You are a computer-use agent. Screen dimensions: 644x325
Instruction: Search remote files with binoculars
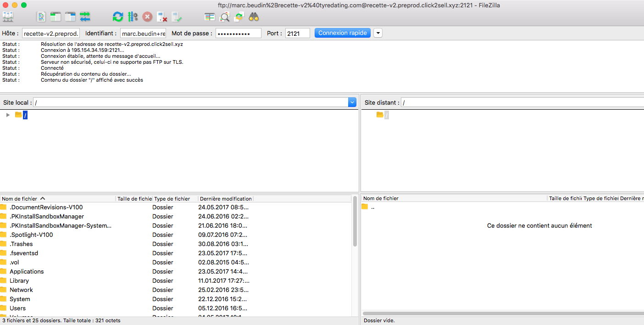pyautogui.click(x=254, y=17)
